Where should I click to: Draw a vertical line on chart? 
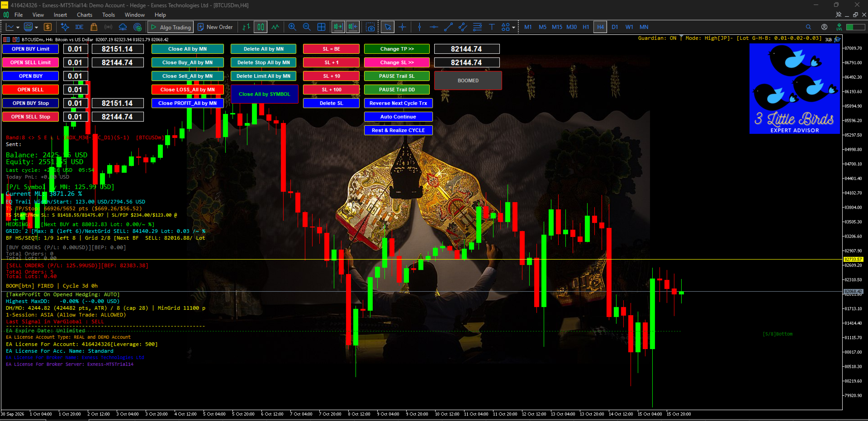pos(419,27)
